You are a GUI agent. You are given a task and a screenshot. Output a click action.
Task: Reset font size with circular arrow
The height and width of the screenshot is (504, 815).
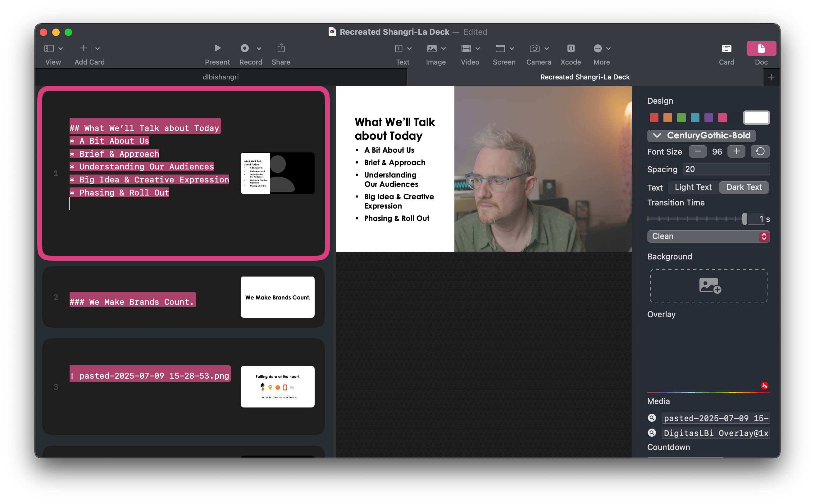coord(760,152)
